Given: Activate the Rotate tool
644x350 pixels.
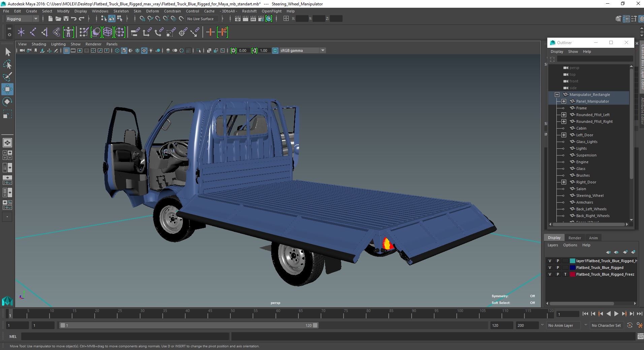Looking at the screenshot, I should (7, 101).
